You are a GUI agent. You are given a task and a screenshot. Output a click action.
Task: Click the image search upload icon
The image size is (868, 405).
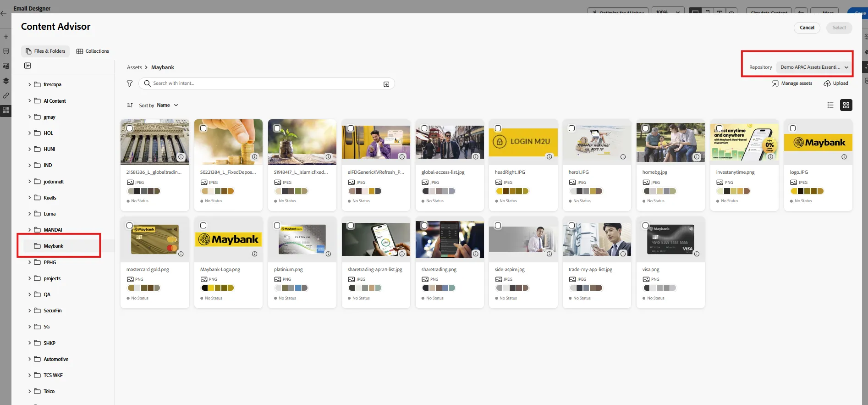pyautogui.click(x=386, y=84)
